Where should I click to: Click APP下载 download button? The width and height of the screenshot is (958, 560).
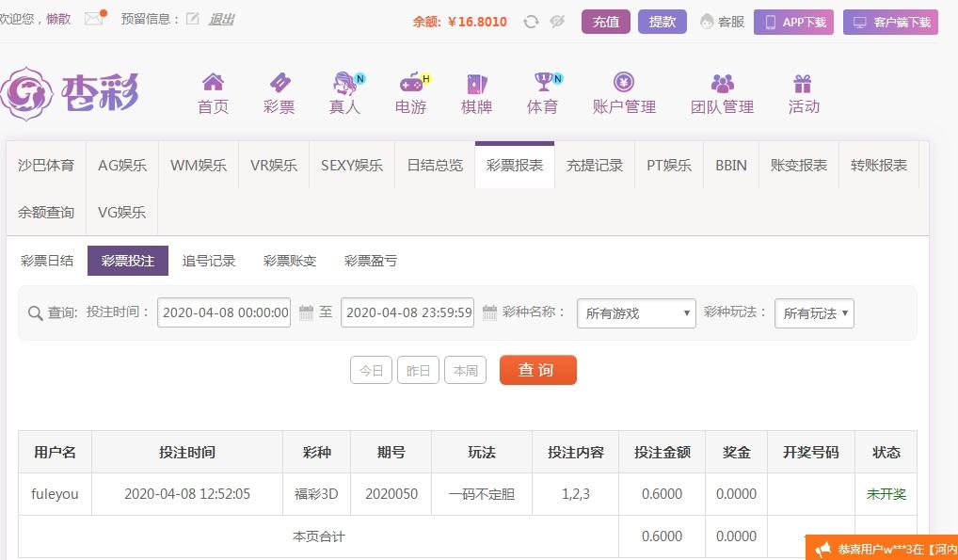click(x=793, y=22)
